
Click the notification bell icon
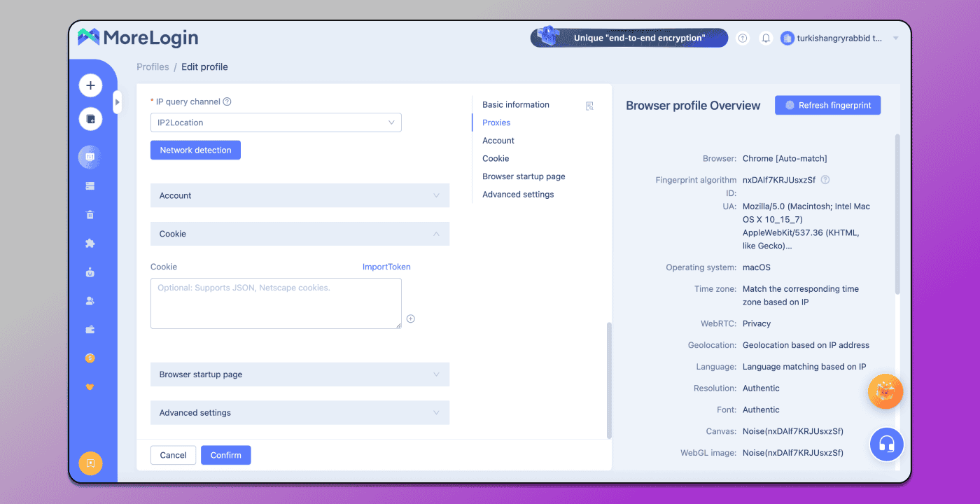[x=766, y=38]
